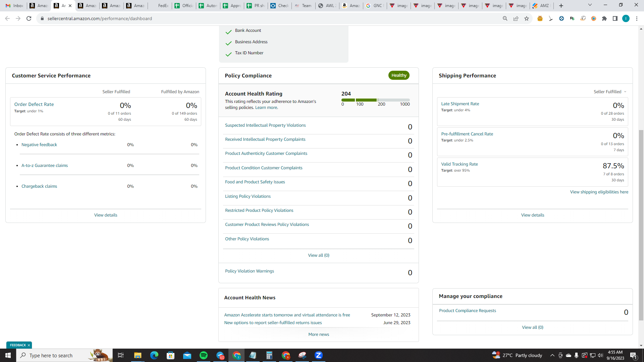Read Amazon Accelerate news article

point(287,315)
